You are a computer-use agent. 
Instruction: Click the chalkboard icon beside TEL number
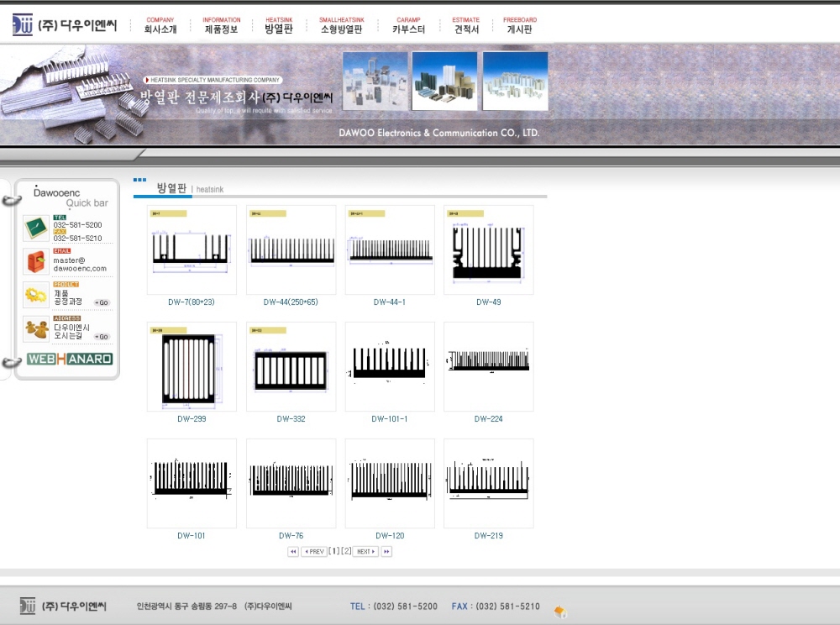click(x=36, y=228)
